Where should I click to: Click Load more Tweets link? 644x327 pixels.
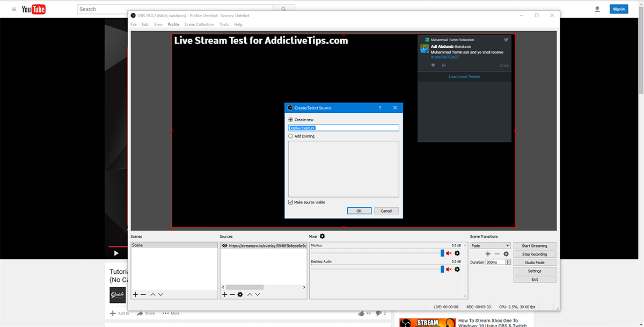tap(464, 77)
